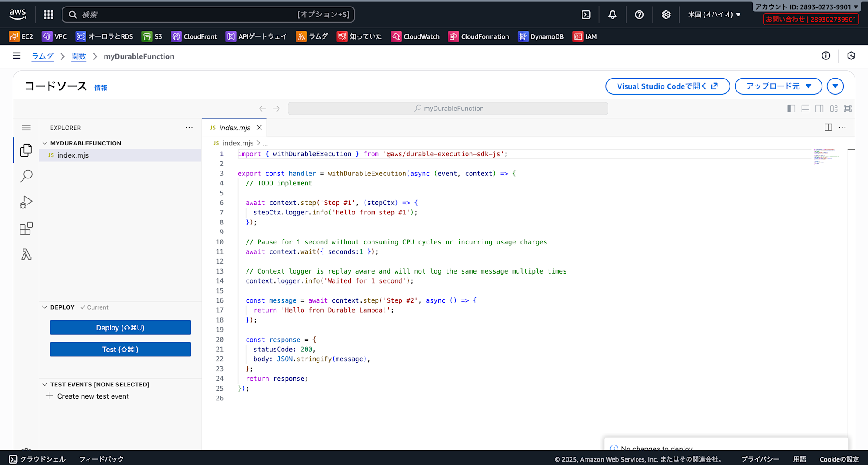Open the notifications bell
This screenshot has width=868, height=465.
(612, 15)
